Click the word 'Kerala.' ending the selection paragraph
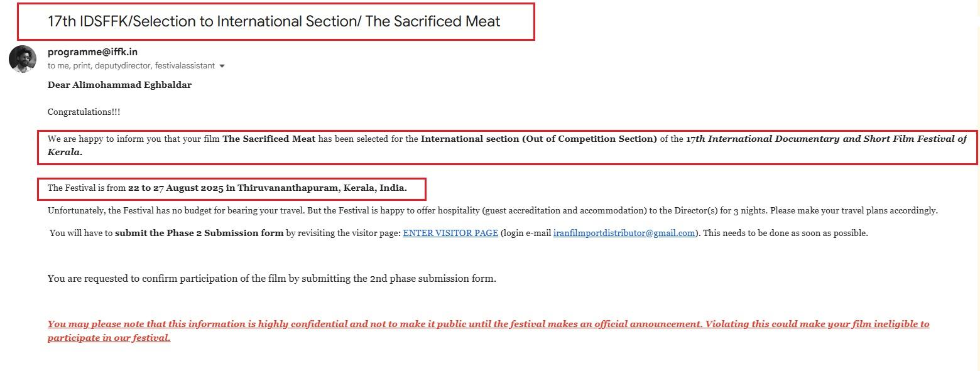Screen dimensions: 980x371 [65, 152]
